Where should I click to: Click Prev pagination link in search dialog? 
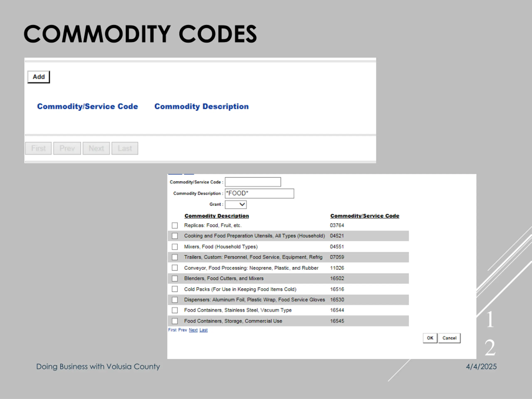coord(182,330)
